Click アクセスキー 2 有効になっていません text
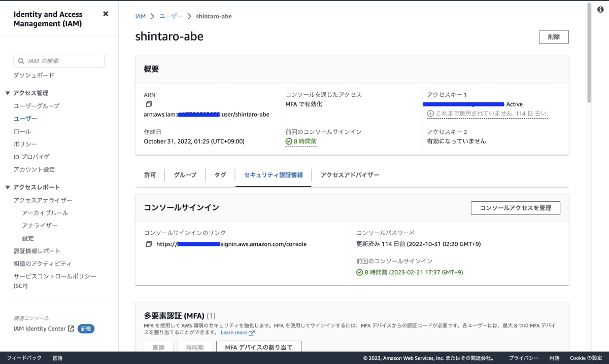 pos(457,141)
